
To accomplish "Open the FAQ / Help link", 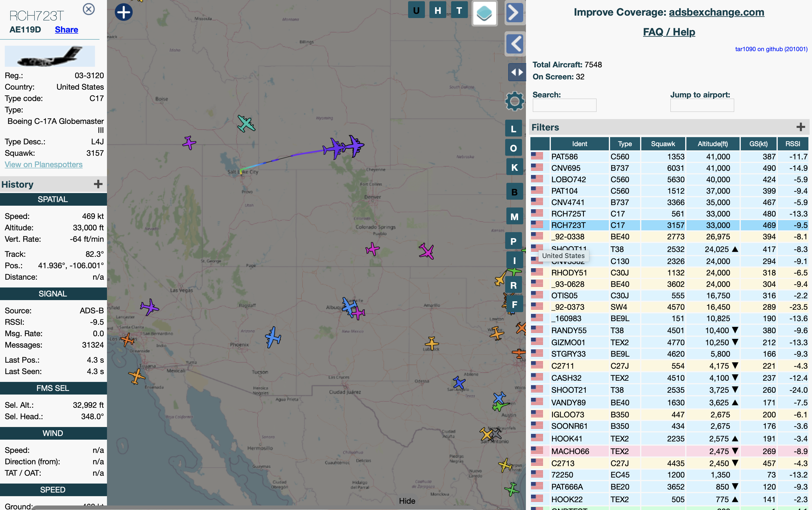I will (x=669, y=32).
